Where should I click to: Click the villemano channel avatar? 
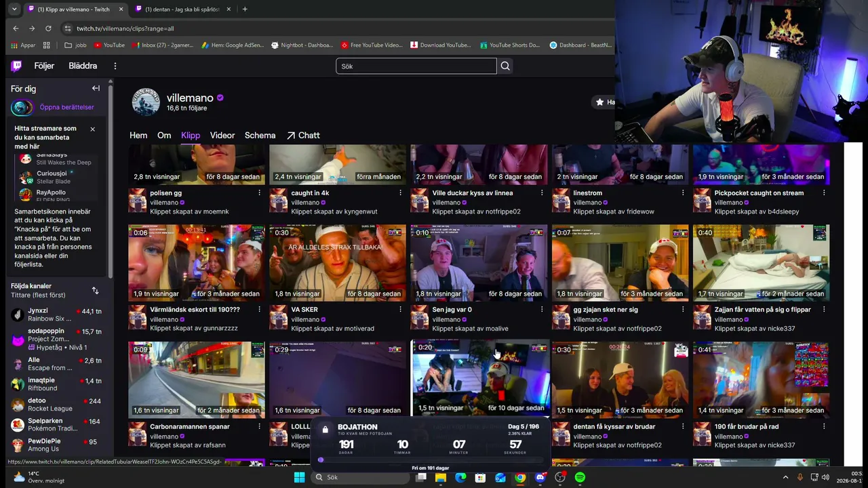146,102
